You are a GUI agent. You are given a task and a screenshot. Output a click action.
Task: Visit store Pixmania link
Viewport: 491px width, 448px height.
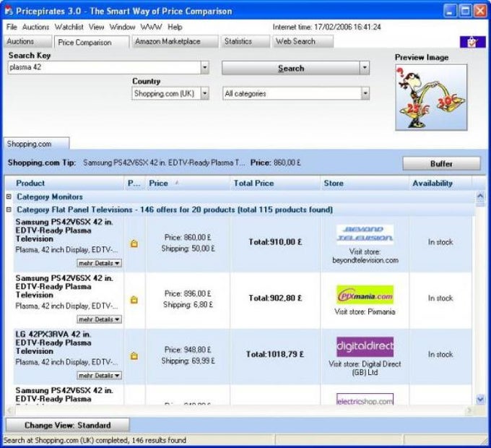365,311
